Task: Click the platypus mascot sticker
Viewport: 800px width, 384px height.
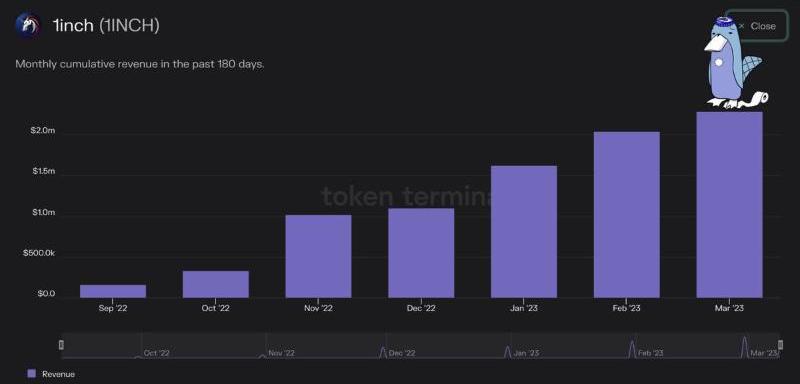Action: [736, 62]
